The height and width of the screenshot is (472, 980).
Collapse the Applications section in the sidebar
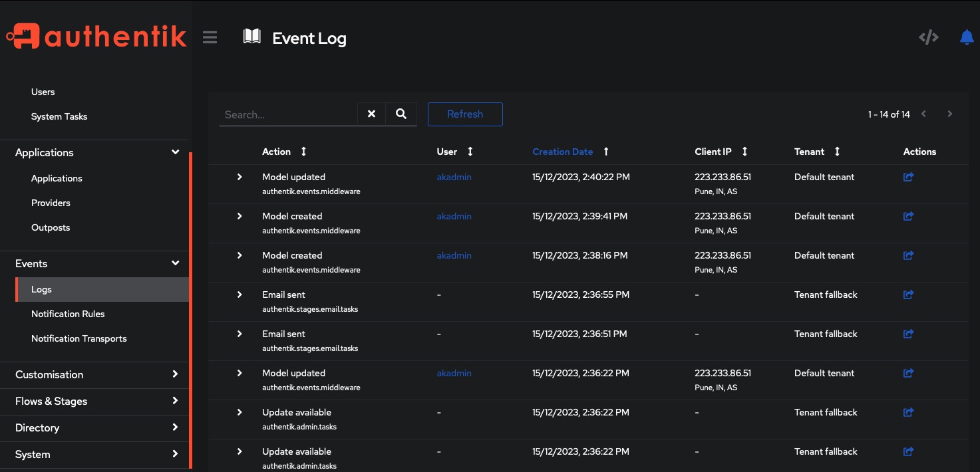pyautogui.click(x=175, y=152)
